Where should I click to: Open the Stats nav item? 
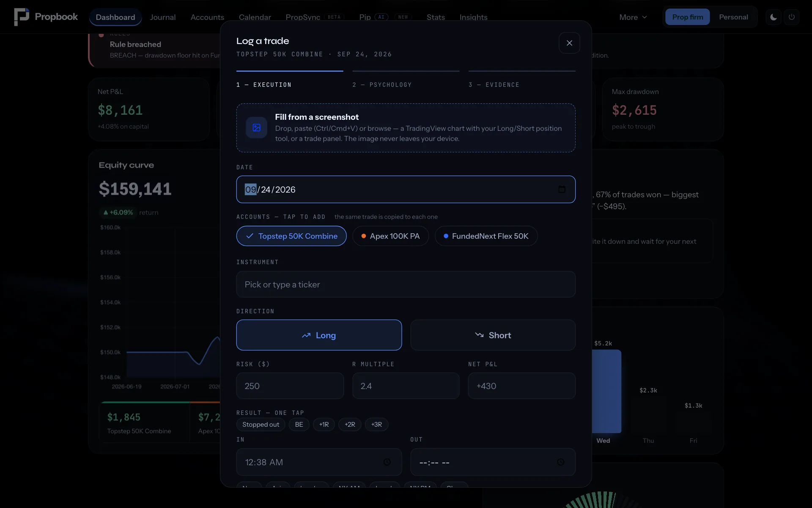click(x=436, y=17)
